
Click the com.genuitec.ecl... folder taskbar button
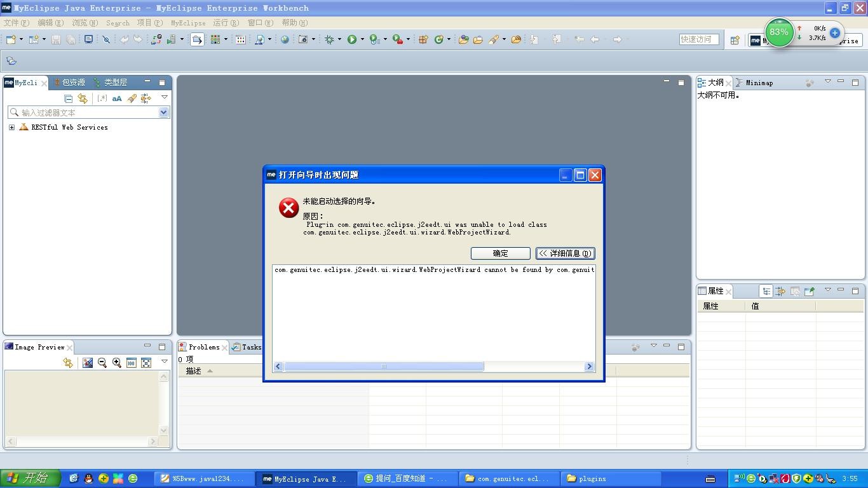click(510, 478)
